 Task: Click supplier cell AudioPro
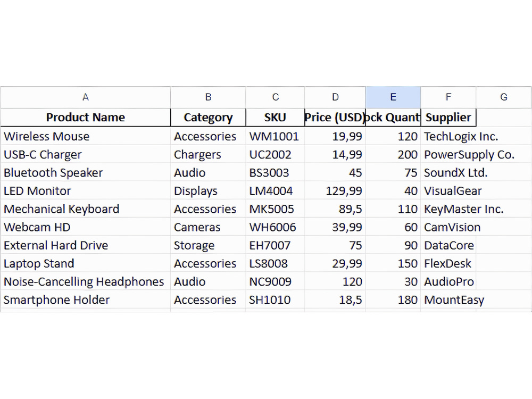(448, 281)
